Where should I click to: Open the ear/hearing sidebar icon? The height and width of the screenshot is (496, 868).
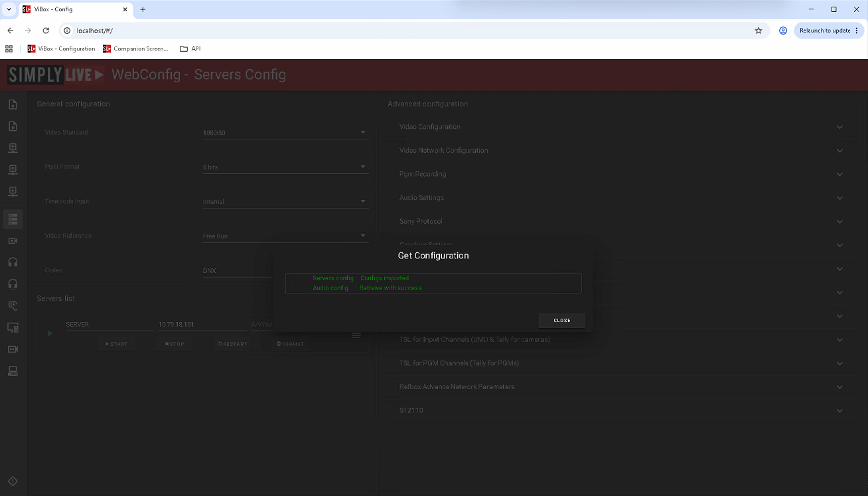(13, 305)
